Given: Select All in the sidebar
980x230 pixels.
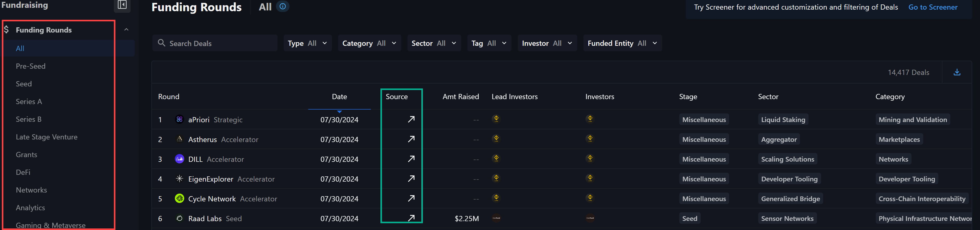Looking at the screenshot, I should click(20, 48).
